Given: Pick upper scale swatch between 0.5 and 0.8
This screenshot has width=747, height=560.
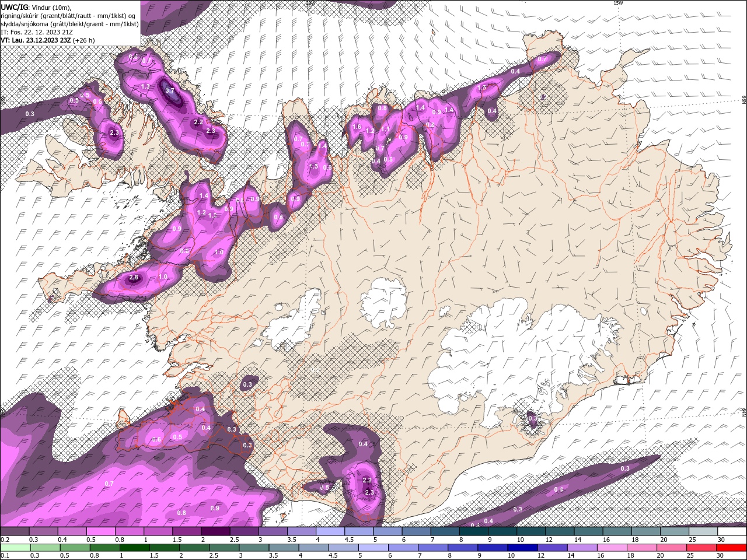Looking at the screenshot, I should tap(100, 531).
